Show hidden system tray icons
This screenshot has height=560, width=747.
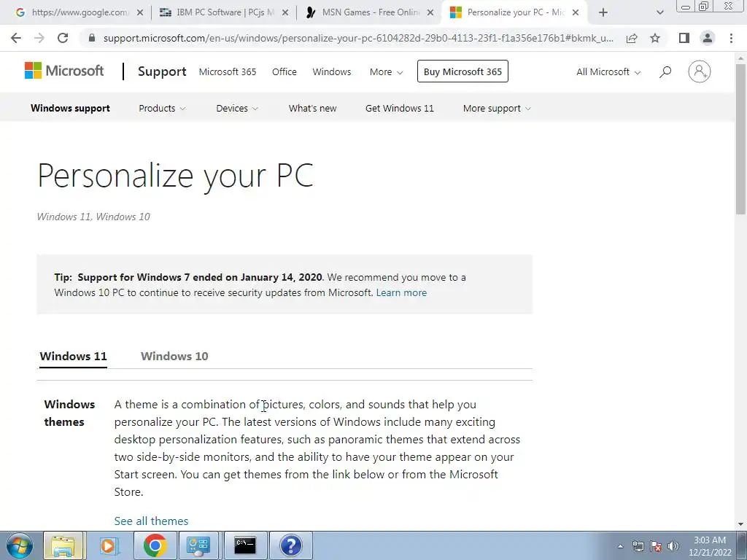click(x=620, y=546)
